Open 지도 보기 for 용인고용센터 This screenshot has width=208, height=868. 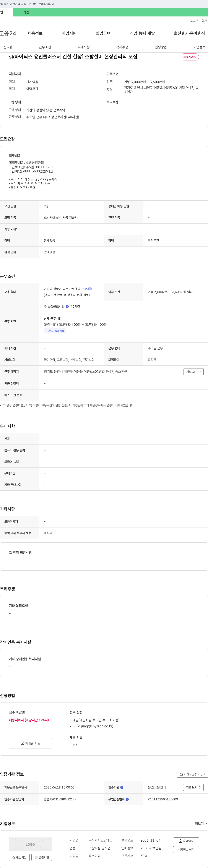coord(193,787)
